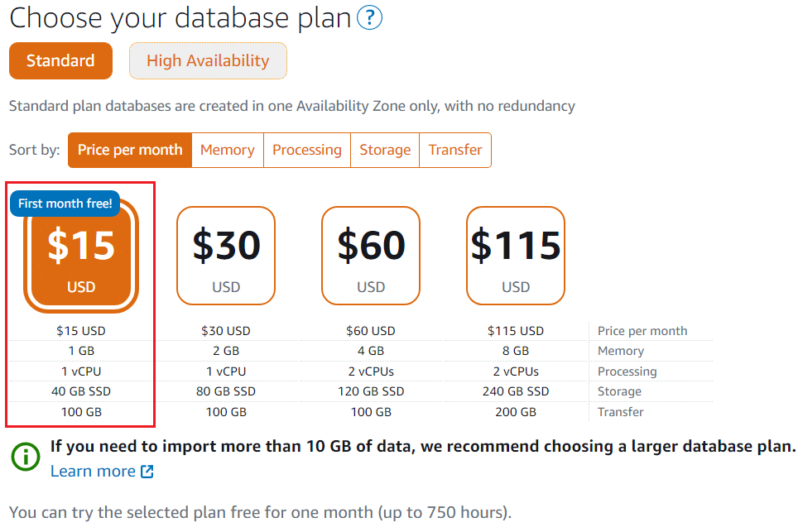Click the 2 GB memory spec
Viewport: 803px width, 532px height.
[x=226, y=352]
